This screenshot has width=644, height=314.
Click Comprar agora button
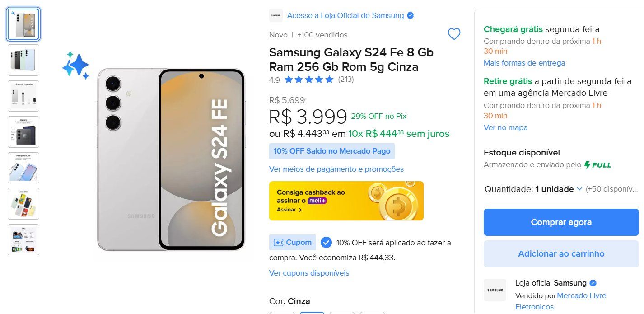561,222
